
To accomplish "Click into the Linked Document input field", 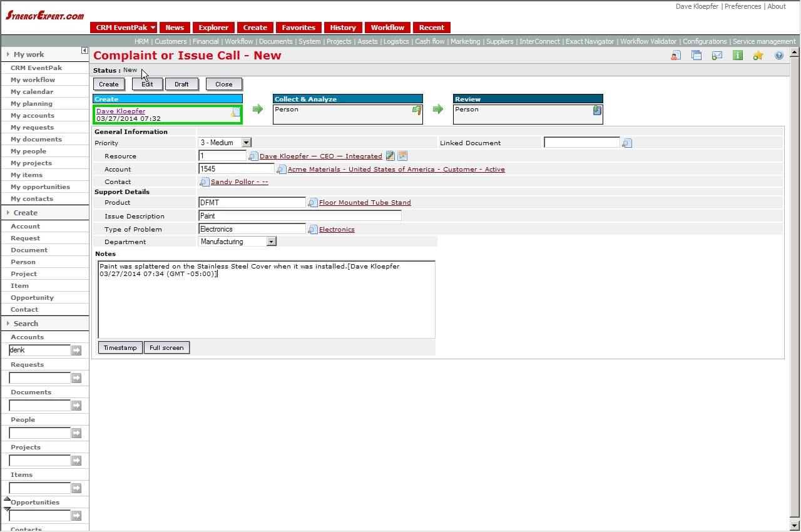I will [x=582, y=143].
